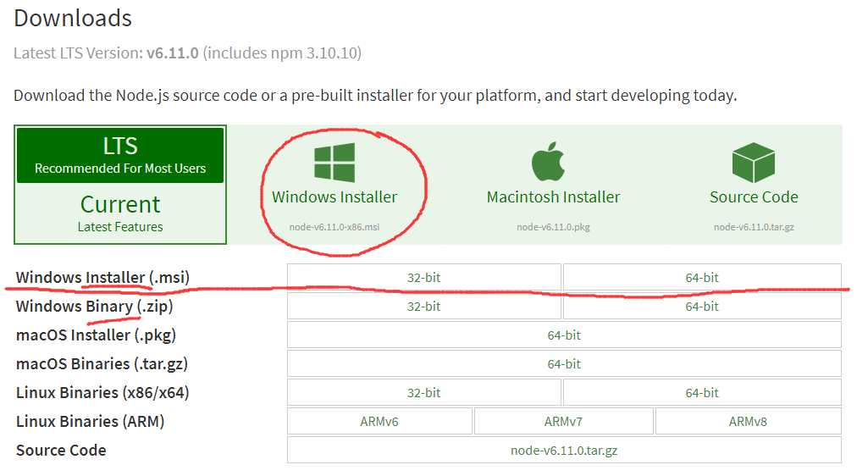868x476 pixels.
Task: Download 32-bit Linux Binaries (x86/x64)
Action: click(424, 392)
